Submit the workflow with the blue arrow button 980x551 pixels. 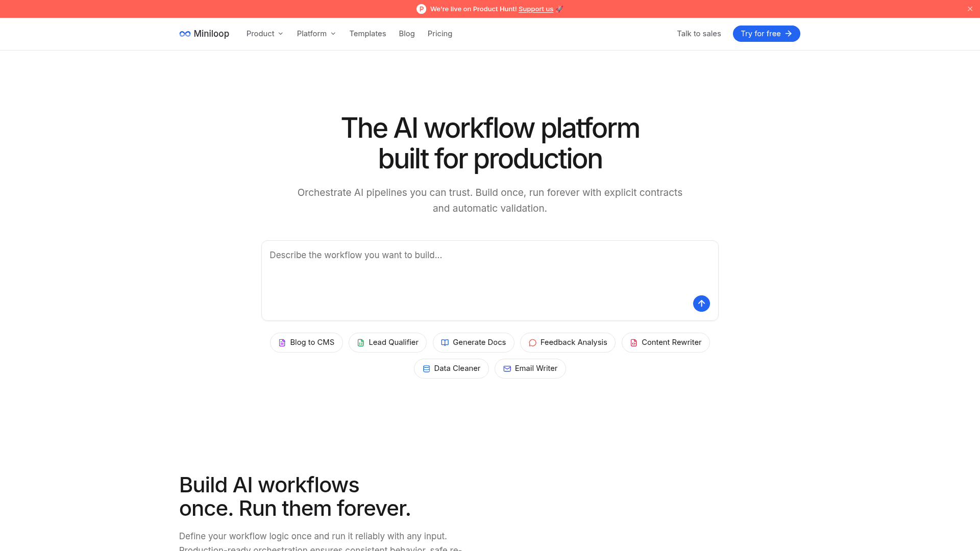pyautogui.click(x=701, y=304)
